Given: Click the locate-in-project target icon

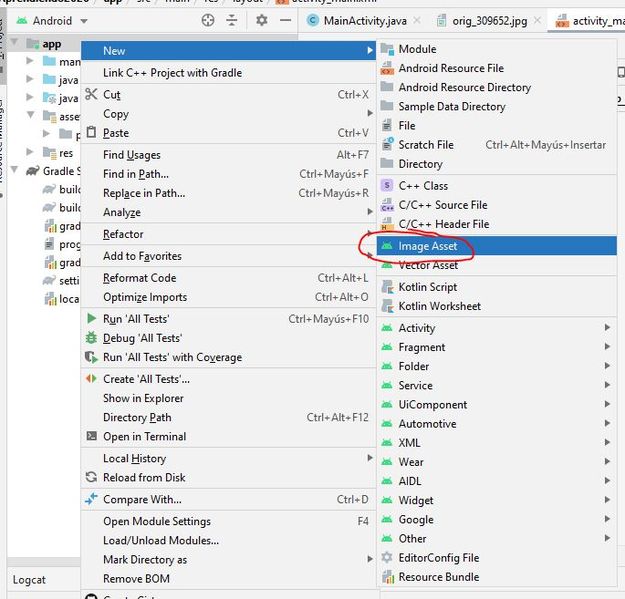Looking at the screenshot, I should tap(208, 20).
